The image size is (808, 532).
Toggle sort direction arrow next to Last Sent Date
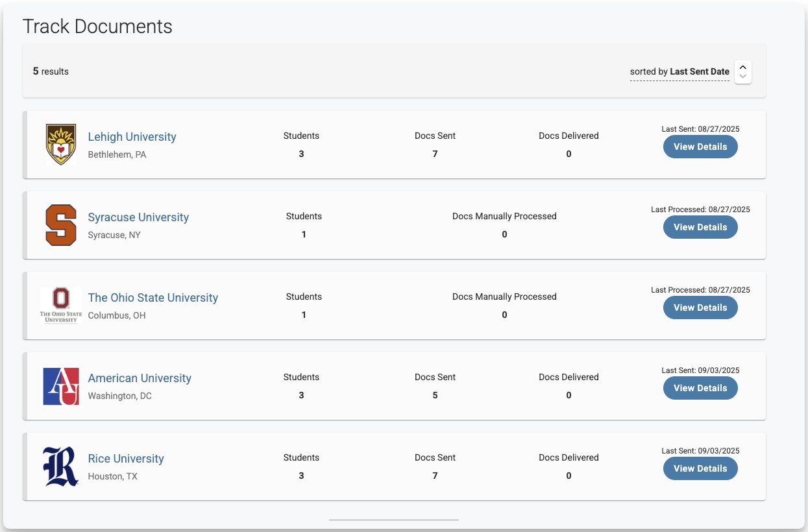click(x=743, y=71)
